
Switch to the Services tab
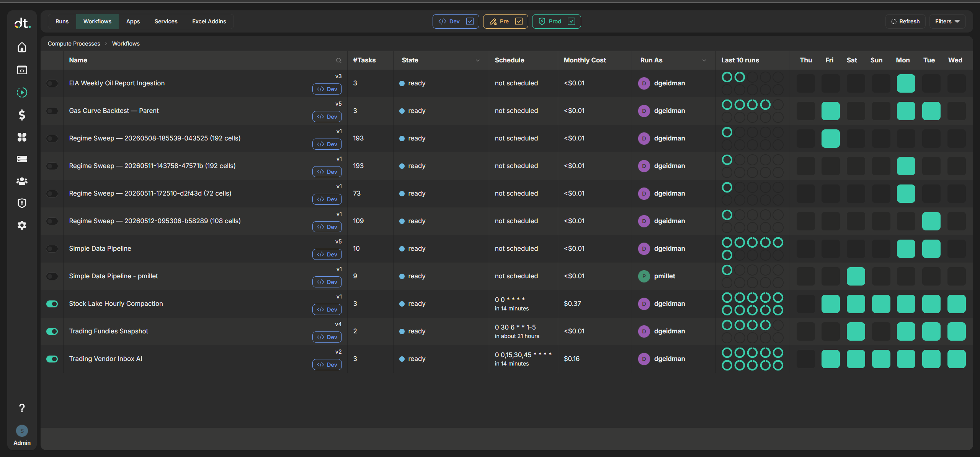pyautogui.click(x=166, y=21)
